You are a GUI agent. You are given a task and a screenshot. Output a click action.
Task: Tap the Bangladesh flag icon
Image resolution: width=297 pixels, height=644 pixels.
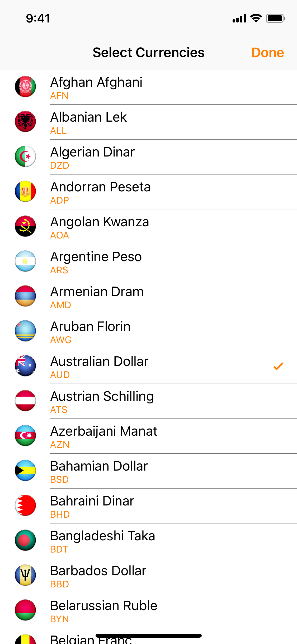point(25,540)
